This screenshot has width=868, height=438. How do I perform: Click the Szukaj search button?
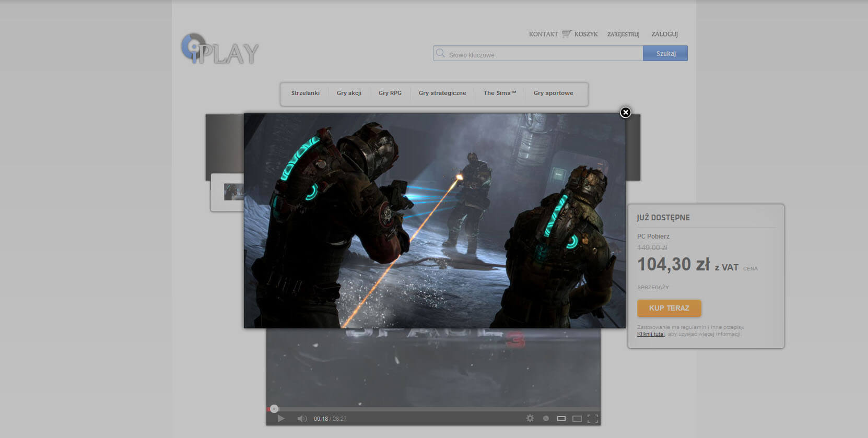pyautogui.click(x=665, y=53)
